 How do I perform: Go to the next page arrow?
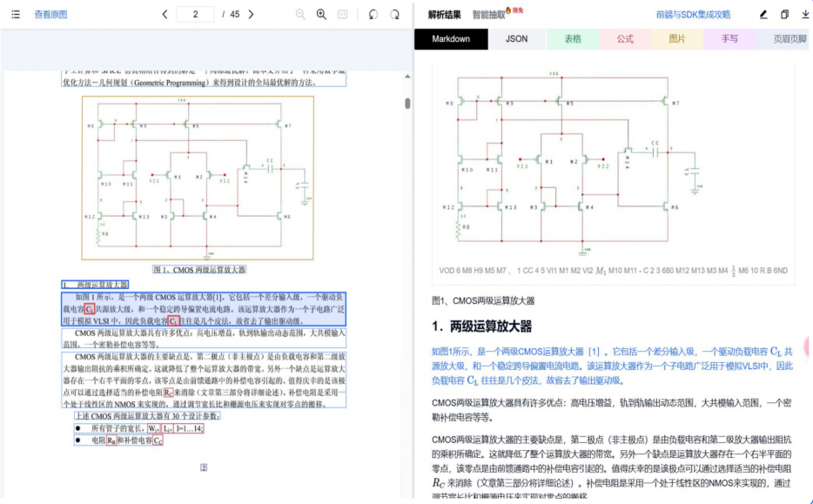(x=251, y=15)
